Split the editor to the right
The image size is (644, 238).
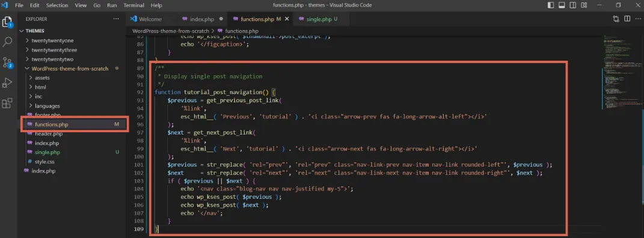(627, 19)
